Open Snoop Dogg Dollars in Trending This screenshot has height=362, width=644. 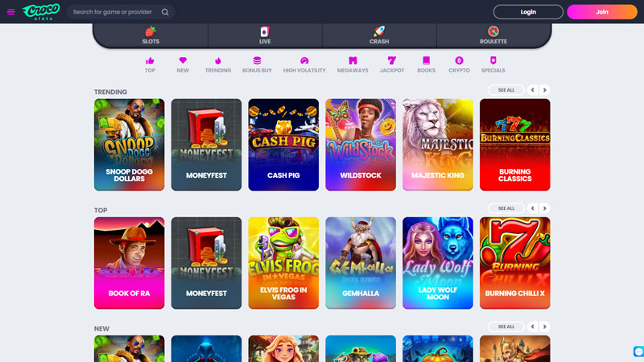129,145
